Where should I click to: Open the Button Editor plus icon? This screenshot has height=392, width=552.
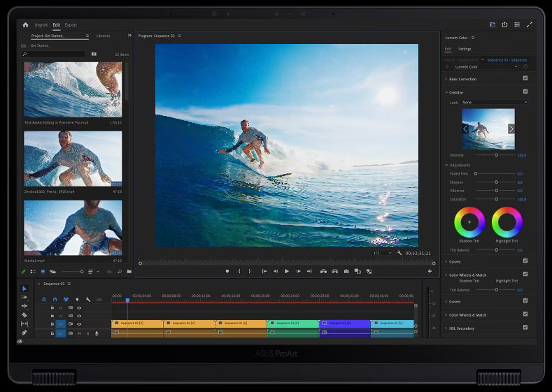[x=430, y=271]
